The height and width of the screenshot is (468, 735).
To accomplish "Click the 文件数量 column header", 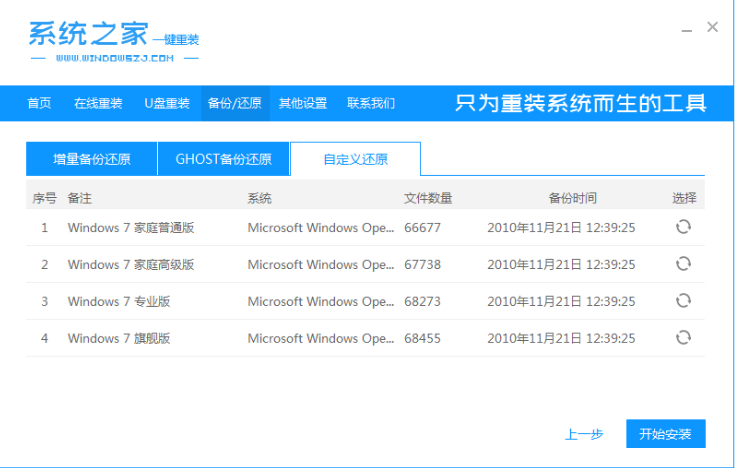I will pyautogui.click(x=428, y=198).
